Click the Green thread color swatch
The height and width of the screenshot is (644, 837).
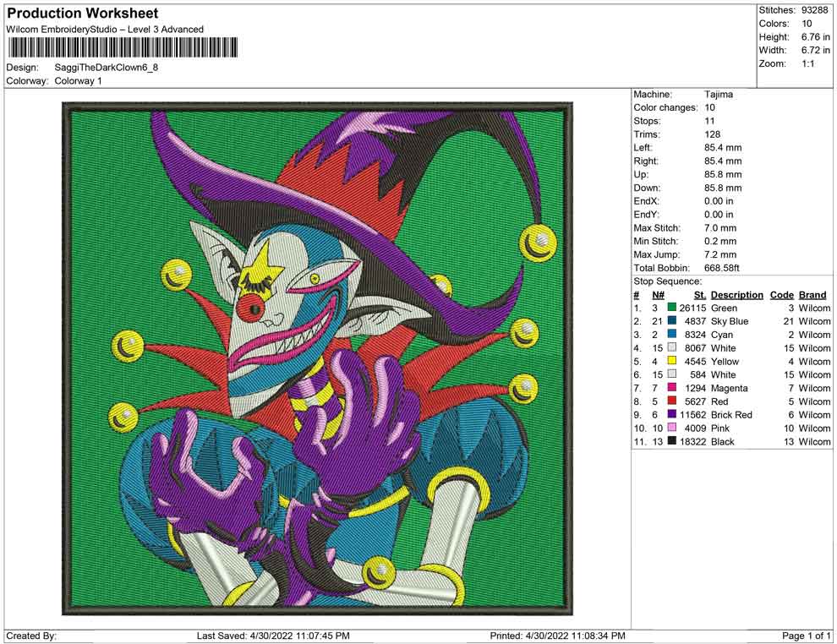[672, 308]
